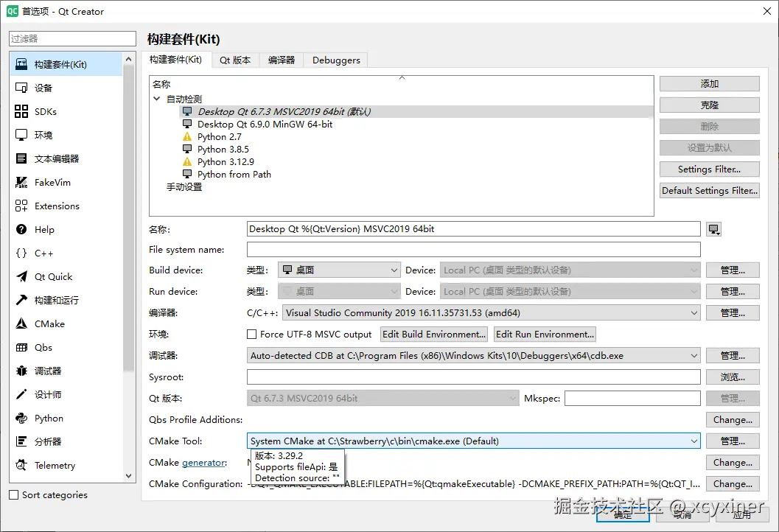Click the category list scroll up arrow

click(x=129, y=59)
